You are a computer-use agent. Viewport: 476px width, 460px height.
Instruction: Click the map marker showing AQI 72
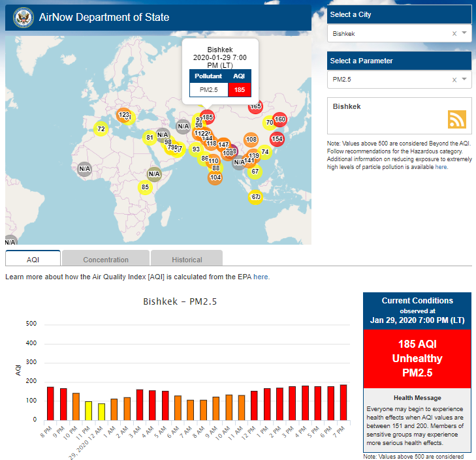[101, 129]
